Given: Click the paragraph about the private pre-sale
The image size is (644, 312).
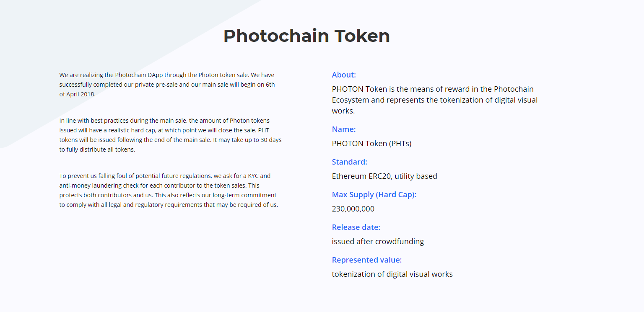Looking at the screenshot, I should (167, 85).
